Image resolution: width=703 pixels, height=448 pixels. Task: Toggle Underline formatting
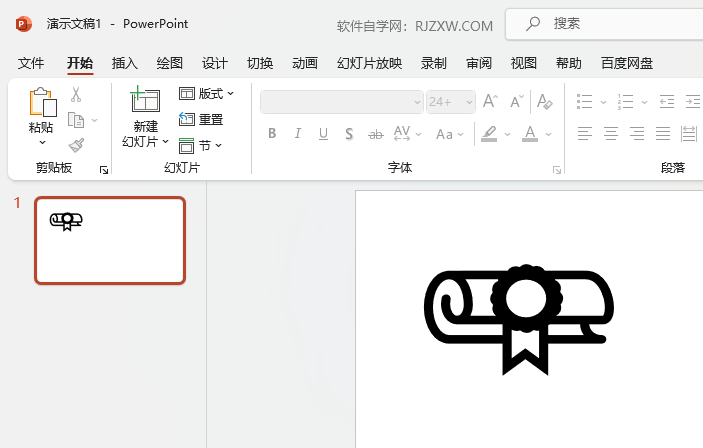click(323, 134)
